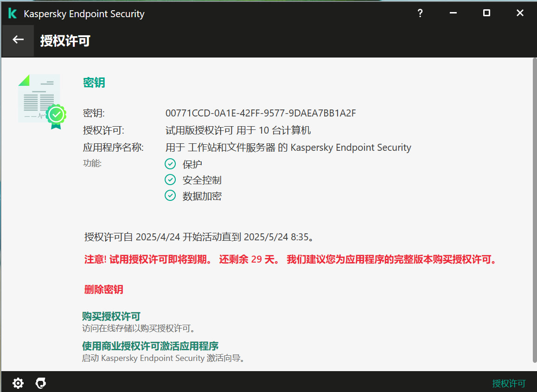Click the Kaspersky logo in title bar
537x392 pixels.
pos(13,14)
